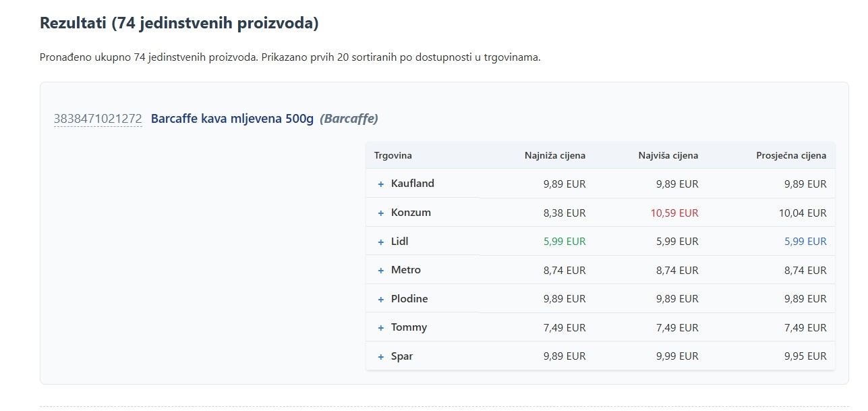Select Tommy store name
The image size is (868, 411).
point(409,327)
